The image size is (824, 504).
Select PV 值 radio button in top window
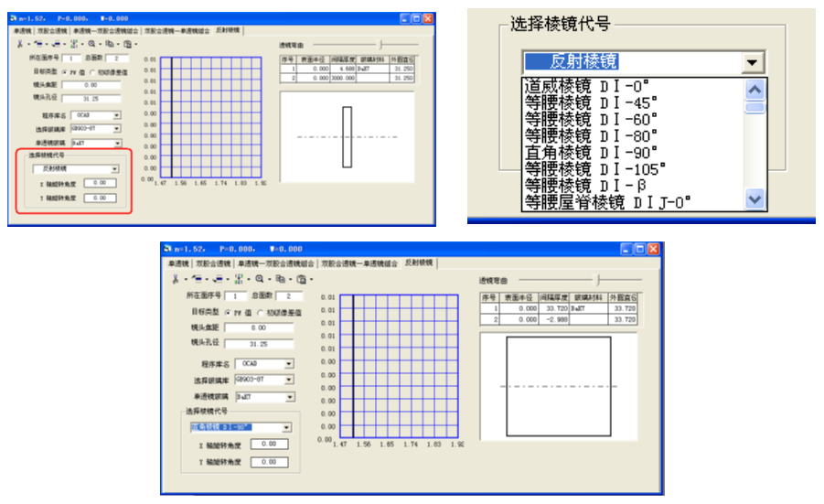(x=63, y=71)
